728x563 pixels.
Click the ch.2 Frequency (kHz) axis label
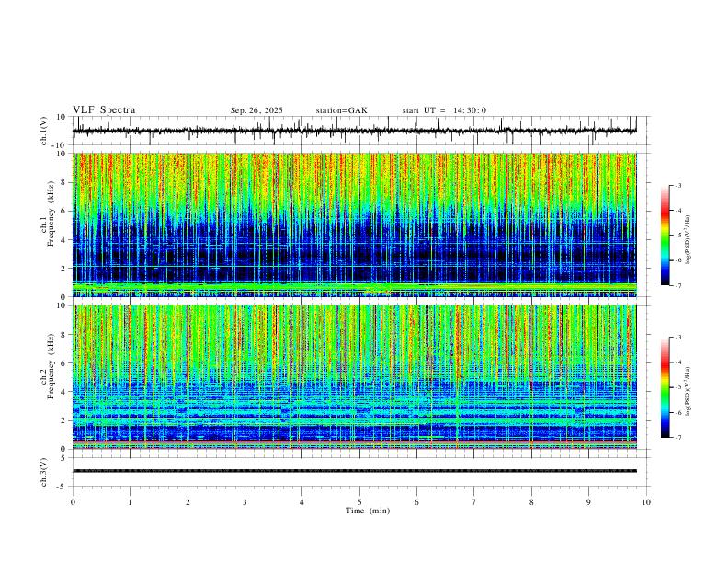click(x=49, y=366)
